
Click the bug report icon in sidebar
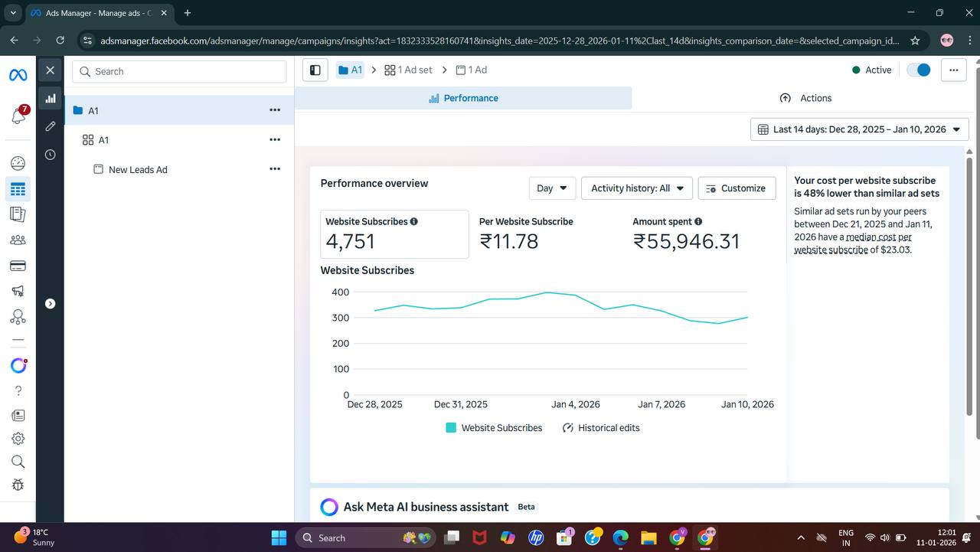[18, 485]
